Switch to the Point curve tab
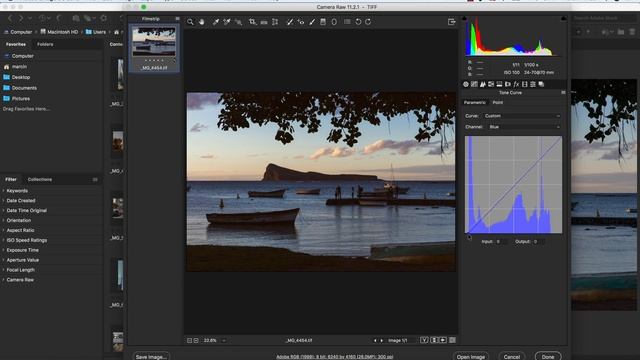The image size is (640, 360). [x=498, y=102]
